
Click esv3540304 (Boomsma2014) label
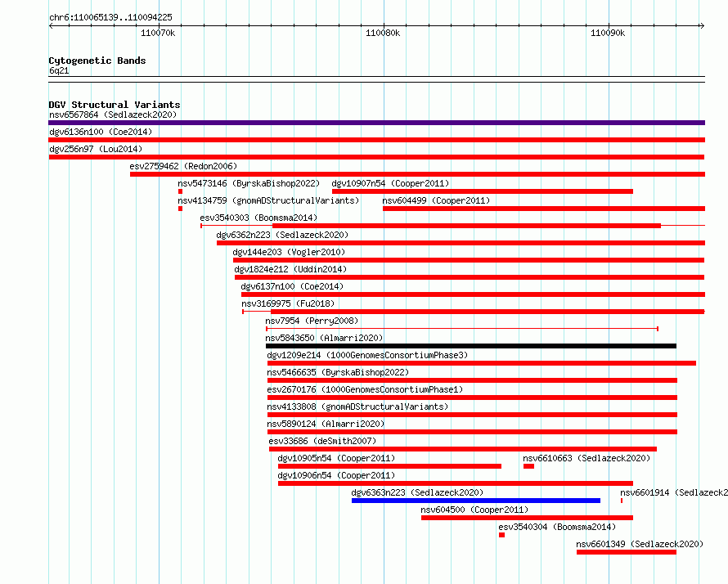coord(557,527)
